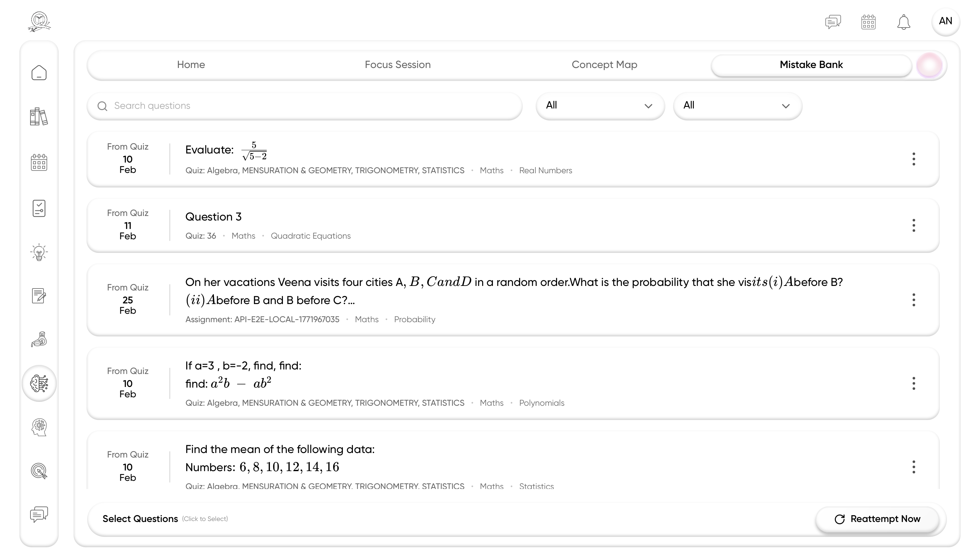
Task: Open the AN profile avatar
Action: coord(945,21)
